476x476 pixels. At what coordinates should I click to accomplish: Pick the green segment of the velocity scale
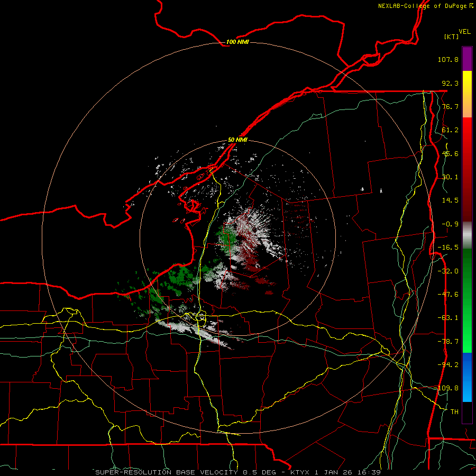pyautogui.click(x=467, y=300)
